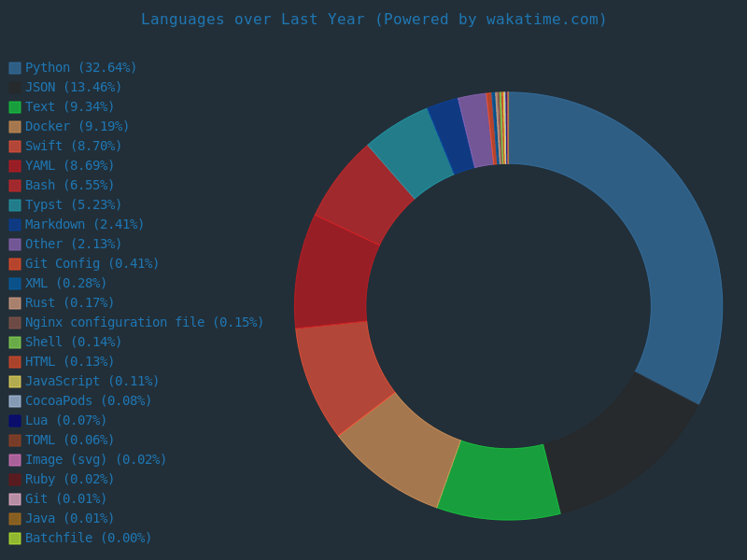
Task: Select the purple Other legend swatch
Action: pyautogui.click(x=15, y=245)
